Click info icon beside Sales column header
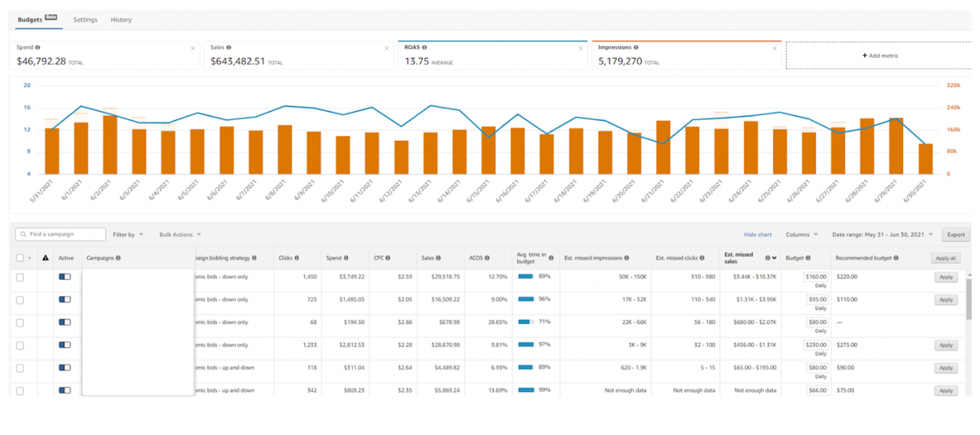Viewport: 980px width, 435px height. (439, 258)
